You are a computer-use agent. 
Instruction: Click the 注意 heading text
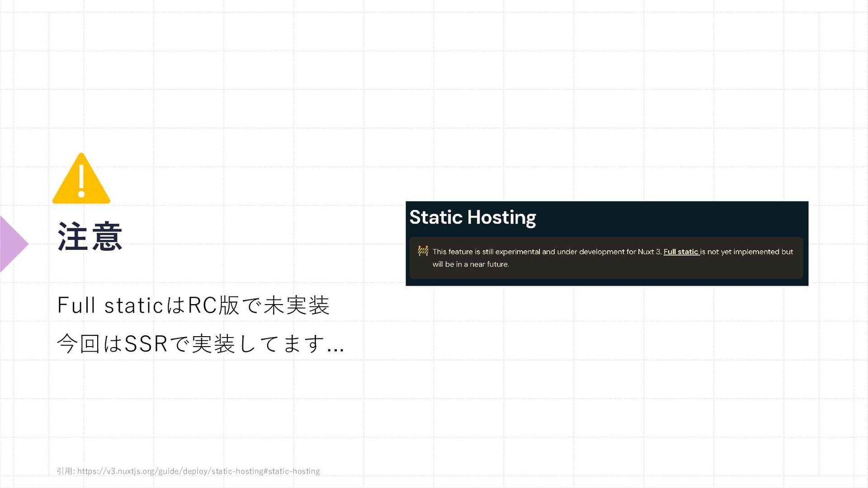pyautogui.click(x=90, y=236)
